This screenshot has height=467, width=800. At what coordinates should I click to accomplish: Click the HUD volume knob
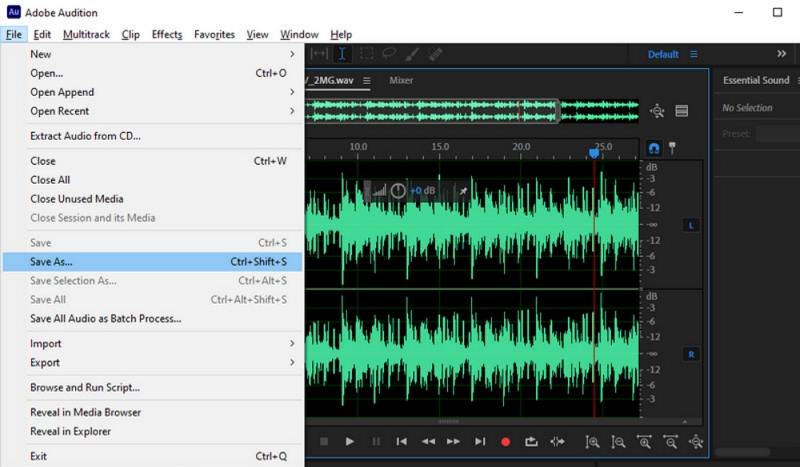pos(398,190)
